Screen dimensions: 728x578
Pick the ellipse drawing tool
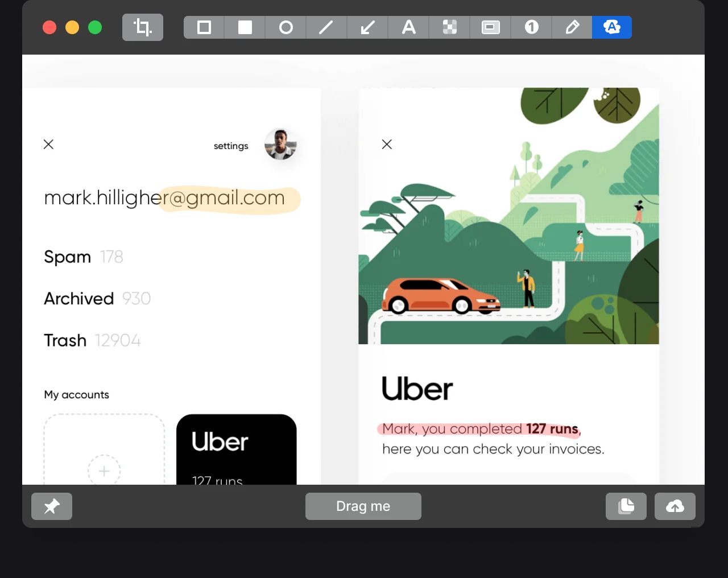point(286,27)
